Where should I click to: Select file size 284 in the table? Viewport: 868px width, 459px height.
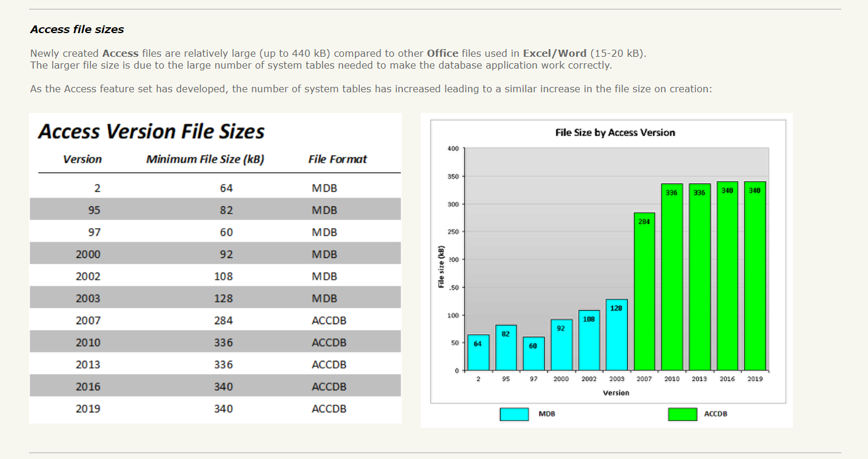(x=224, y=320)
